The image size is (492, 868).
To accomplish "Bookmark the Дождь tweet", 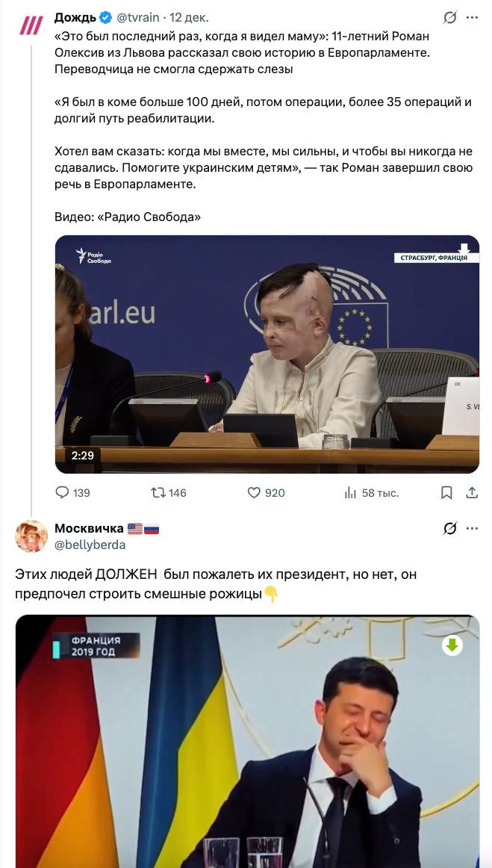I will 446,493.
